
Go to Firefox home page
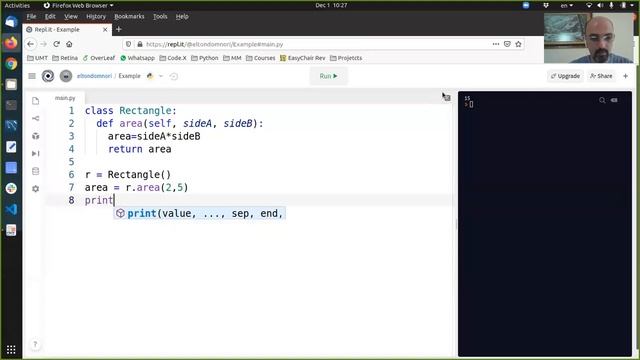69,44
